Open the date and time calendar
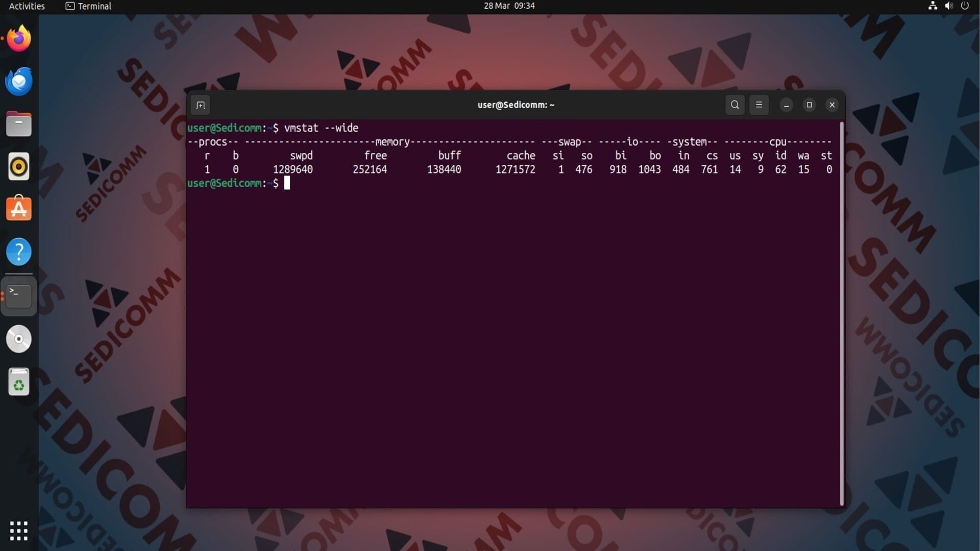 [x=509, y=6]
